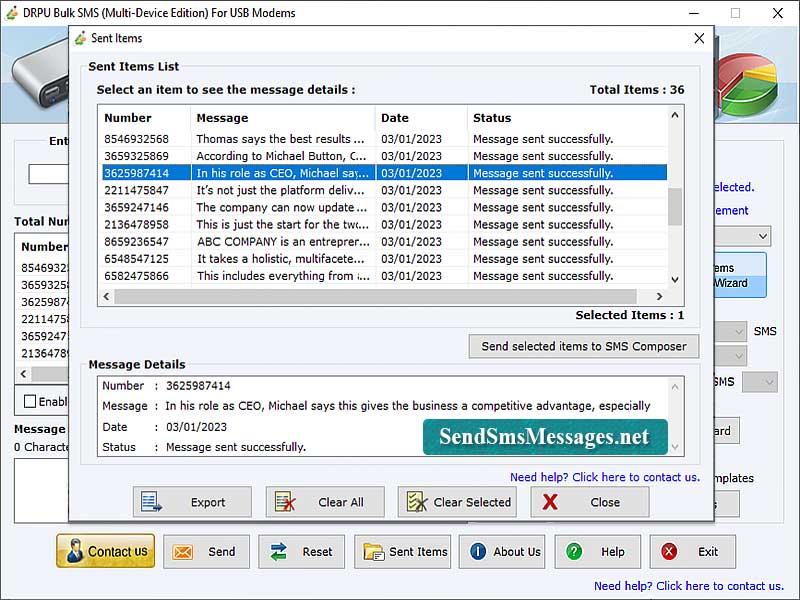This screenshot has width=800, height=600.
Task: Click the Reset green arrows icon
Action: [276, 551]
